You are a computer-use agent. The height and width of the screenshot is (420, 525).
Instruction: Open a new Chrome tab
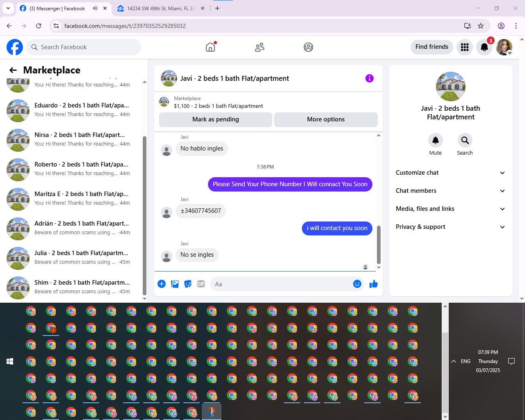pos(217,8)
